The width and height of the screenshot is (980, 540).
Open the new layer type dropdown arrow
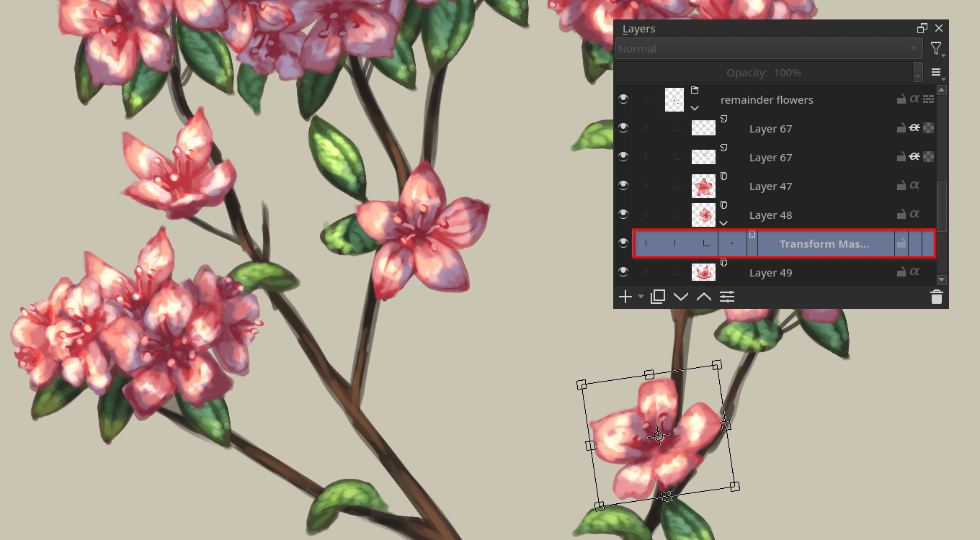640,297
